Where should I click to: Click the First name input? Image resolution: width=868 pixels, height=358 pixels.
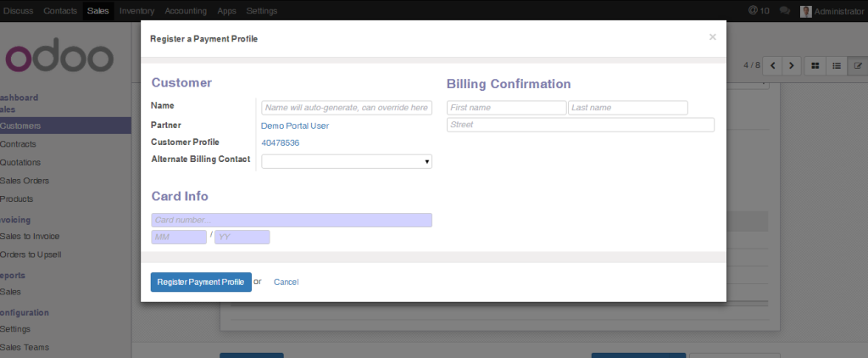point(507,108)
